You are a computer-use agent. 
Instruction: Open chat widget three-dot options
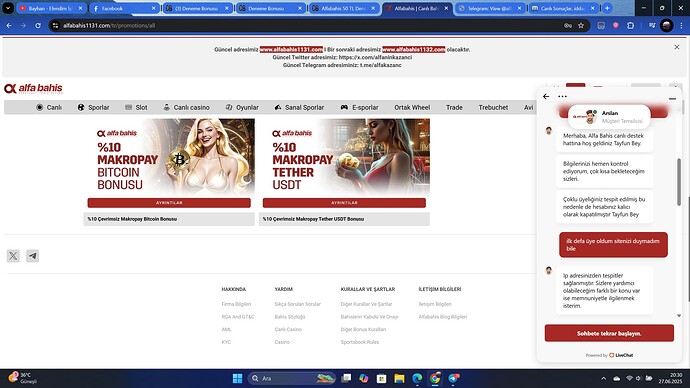coord(562,96)
